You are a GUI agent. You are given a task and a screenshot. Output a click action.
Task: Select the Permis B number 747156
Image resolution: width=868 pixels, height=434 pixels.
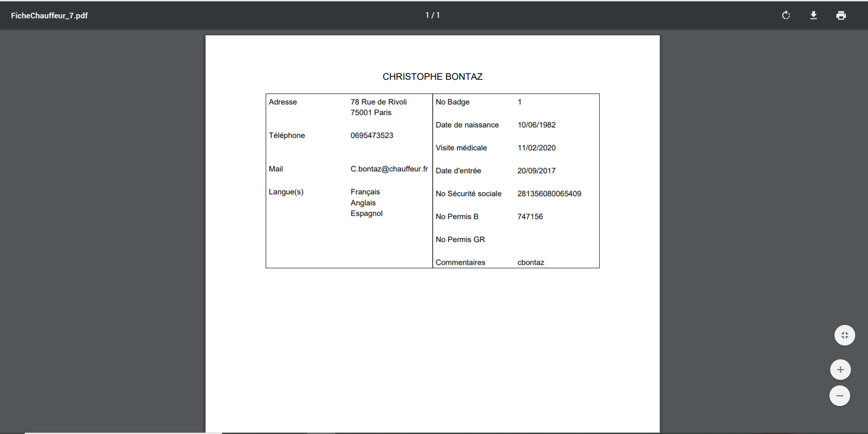[530, 216]
